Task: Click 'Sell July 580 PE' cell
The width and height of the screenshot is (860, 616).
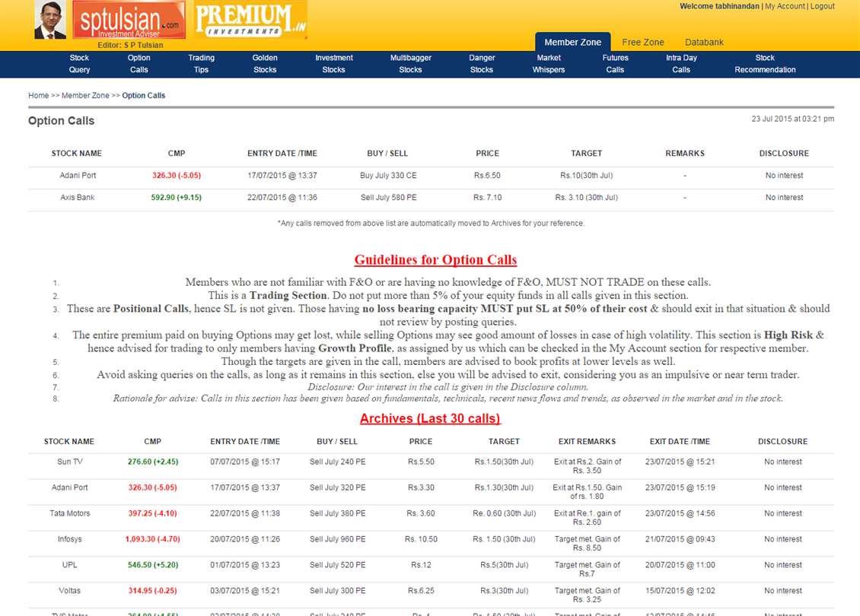Action: pos(388,197)
